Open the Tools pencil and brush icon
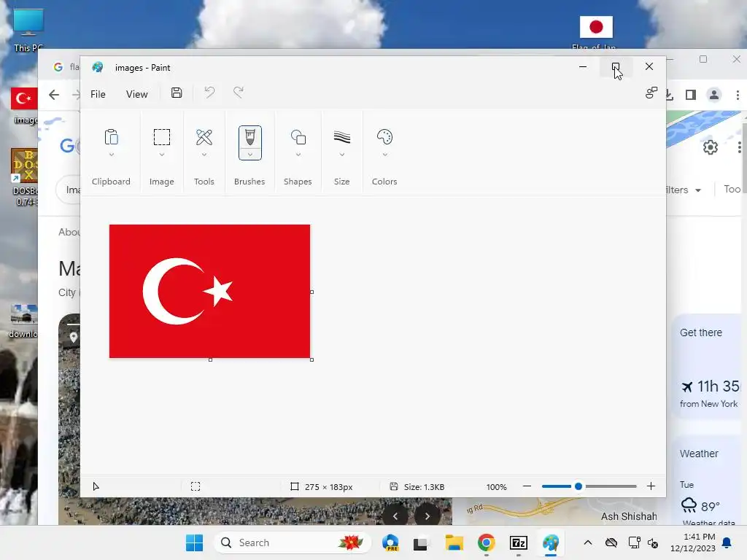This screenshot has height=560, width=747. pos(204,137)
